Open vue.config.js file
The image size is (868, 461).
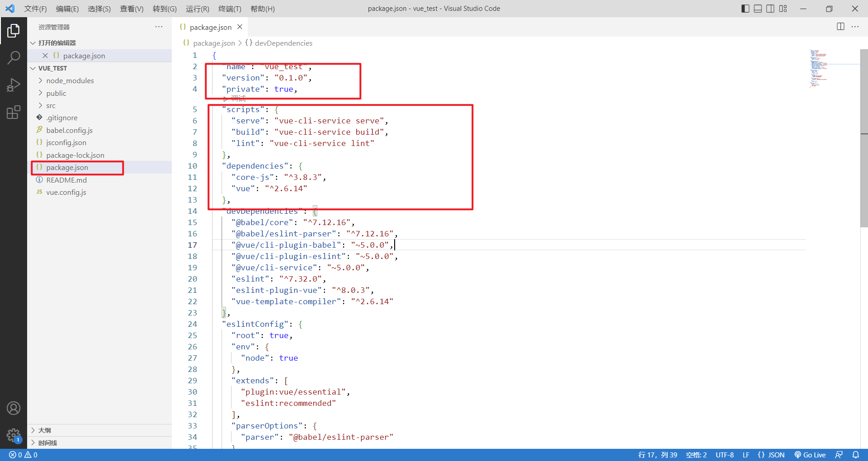(x=99, y=192)
